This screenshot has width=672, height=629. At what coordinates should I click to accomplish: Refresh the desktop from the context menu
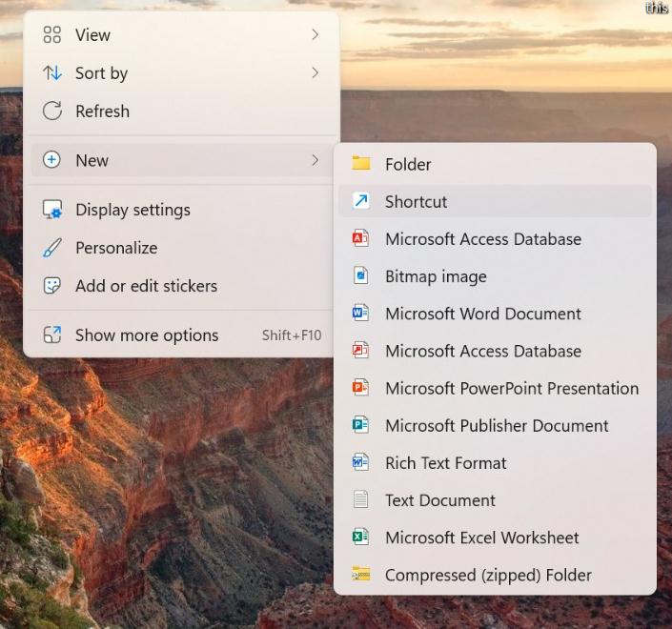(x=102, y=112)
